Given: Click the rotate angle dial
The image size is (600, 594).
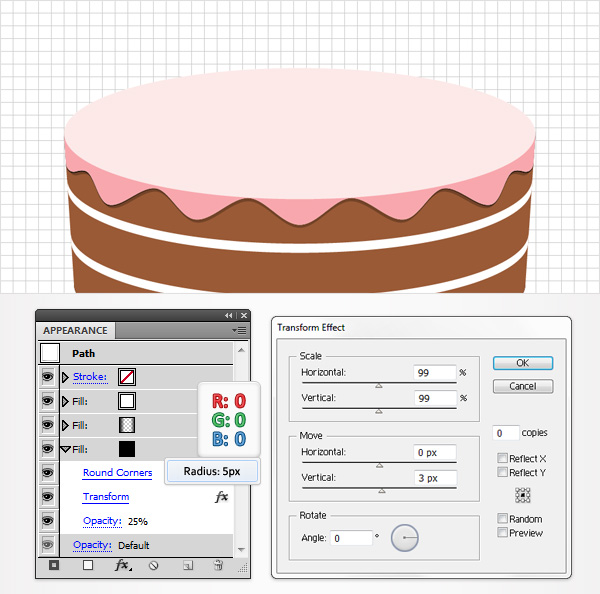Looking at the screenshot, I should (404, 538).
